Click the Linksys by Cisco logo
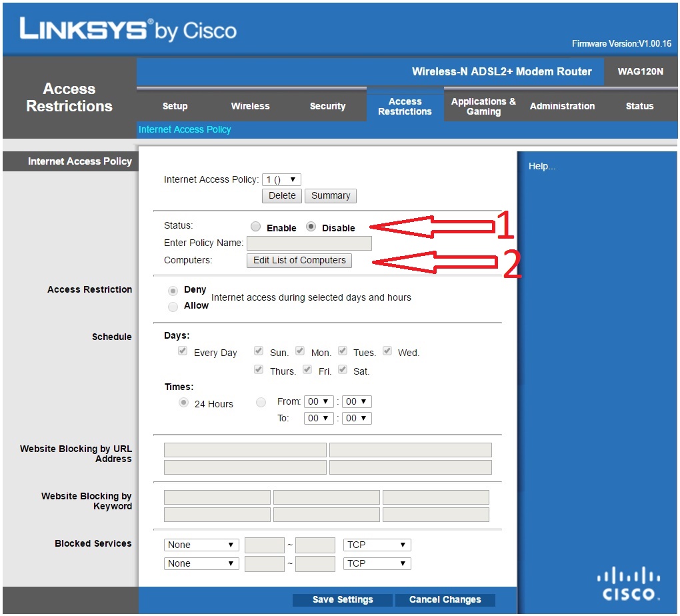The width and height of the screenshot is (680, 616). click(128, 29)
